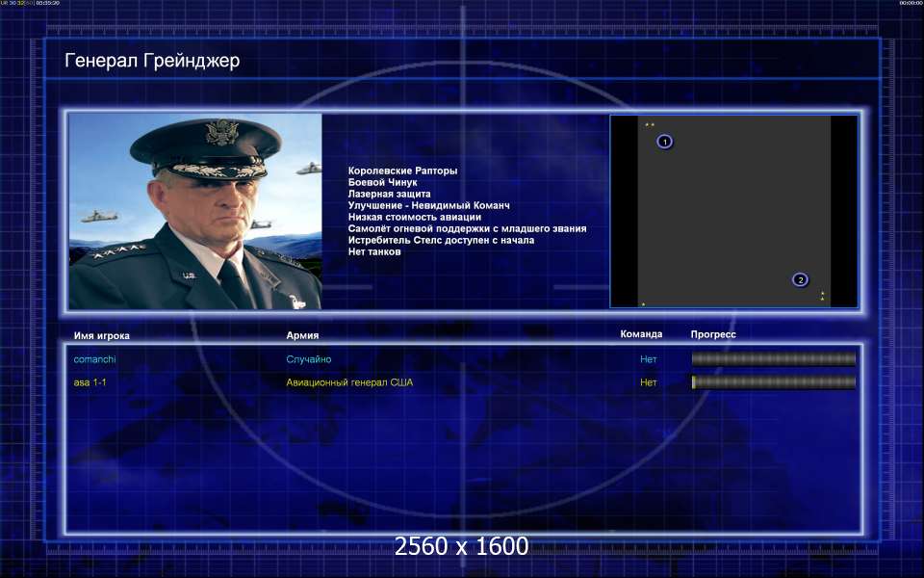
Task: Select the "Прогресс" column header
Action: tap(713, 334)
